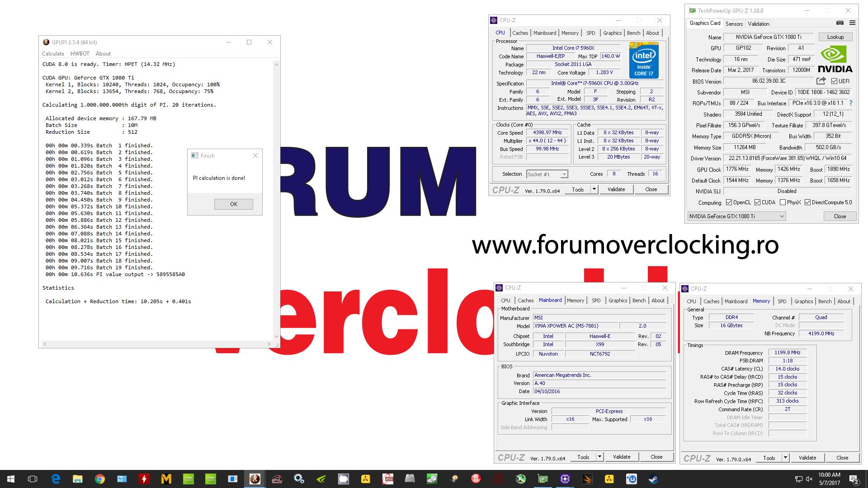Click the Lookup button in GPU-Z
Viewport: 868px width, 488px height.
835,37
